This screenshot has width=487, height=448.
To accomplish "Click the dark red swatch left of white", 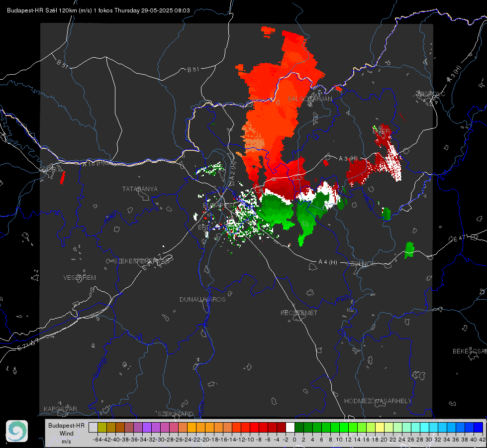I will click(281, 427).
